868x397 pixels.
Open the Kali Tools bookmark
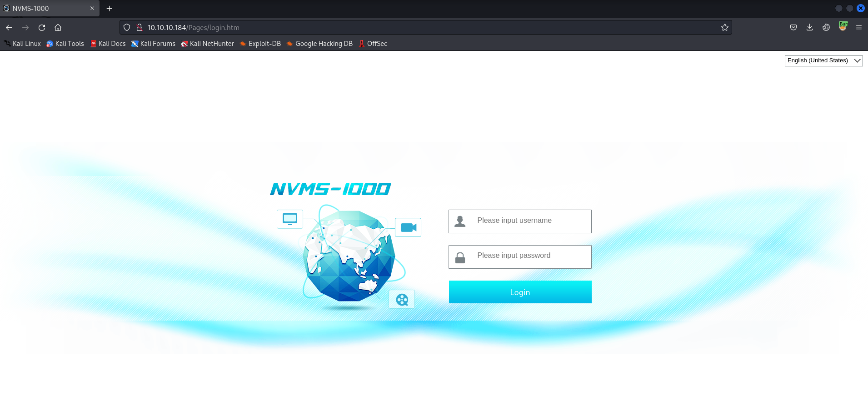click(65, 44)
